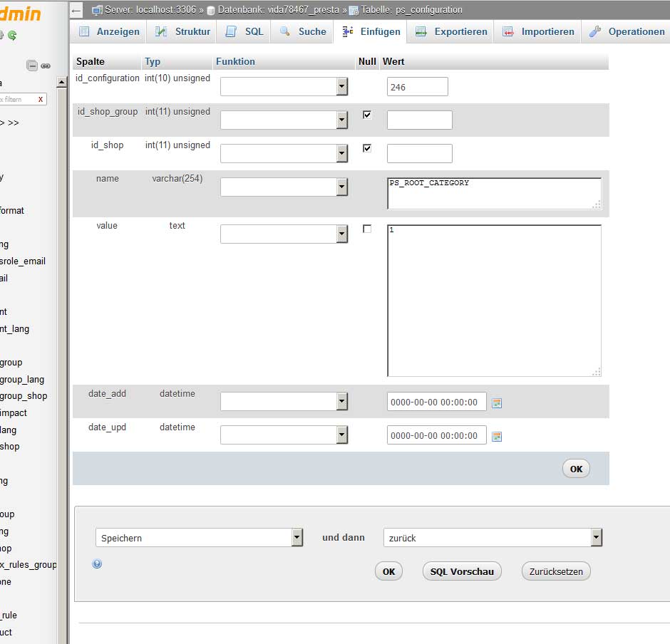Open the format table in sidebar
670x644 pixels.
click(12, 211)
